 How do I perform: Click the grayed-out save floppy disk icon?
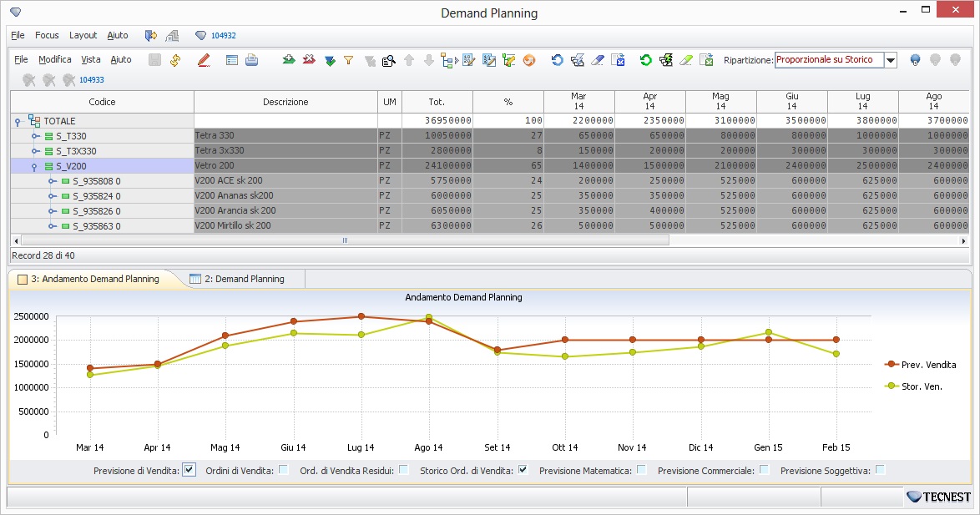click(155, 60)
